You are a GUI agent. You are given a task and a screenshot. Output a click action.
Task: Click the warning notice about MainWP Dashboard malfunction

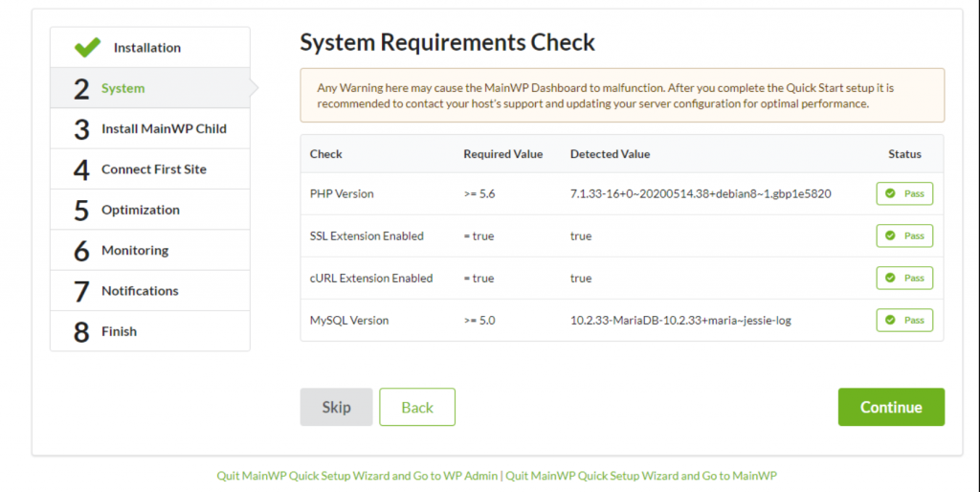click(x=622, y=95)
